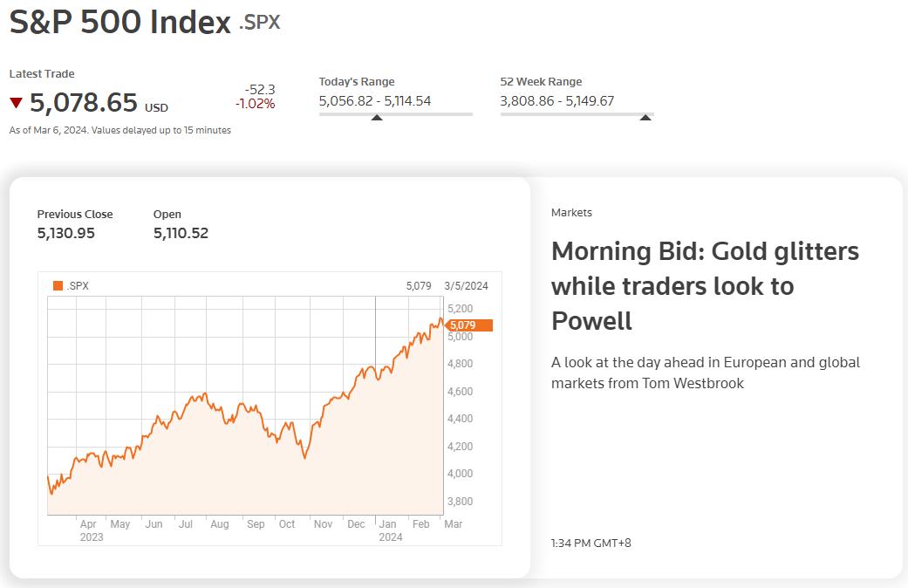Screen dimensions: 908x588
Task: Click the 5,200 label on price axis
Action: pos(460,309)
